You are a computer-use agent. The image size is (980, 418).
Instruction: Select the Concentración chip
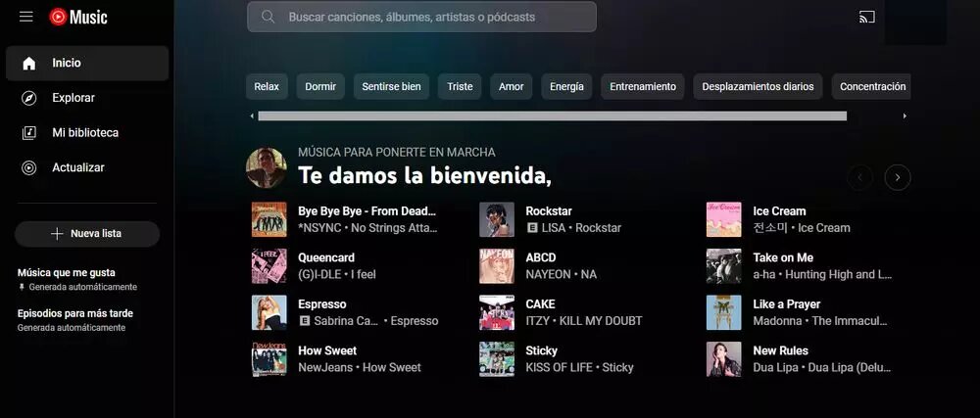(x=872, y=87)
